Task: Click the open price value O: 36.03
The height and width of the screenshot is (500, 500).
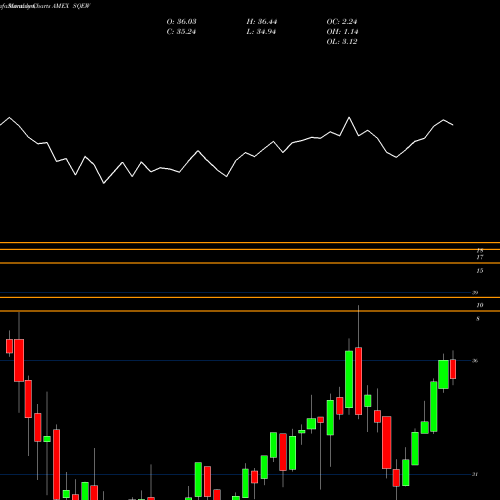Action: tap(181, 22)
